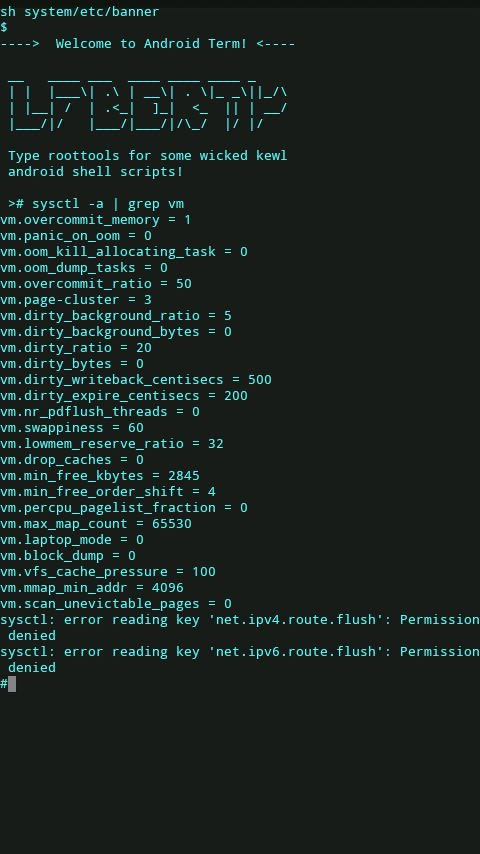This screenshot has width=480, height=854.
Task: Click the vm.laptop_mode = 0 line
Action: pos(72,540)
